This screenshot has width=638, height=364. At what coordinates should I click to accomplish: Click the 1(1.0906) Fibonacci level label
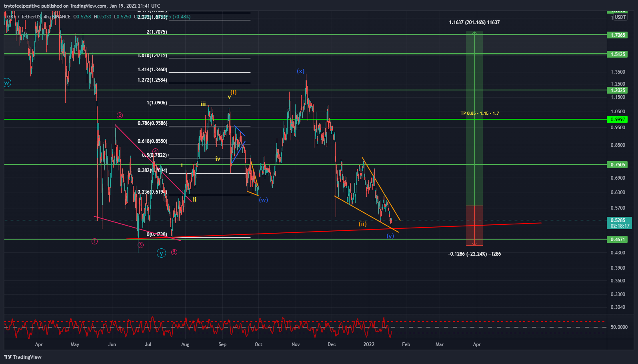tap(157, 103)
